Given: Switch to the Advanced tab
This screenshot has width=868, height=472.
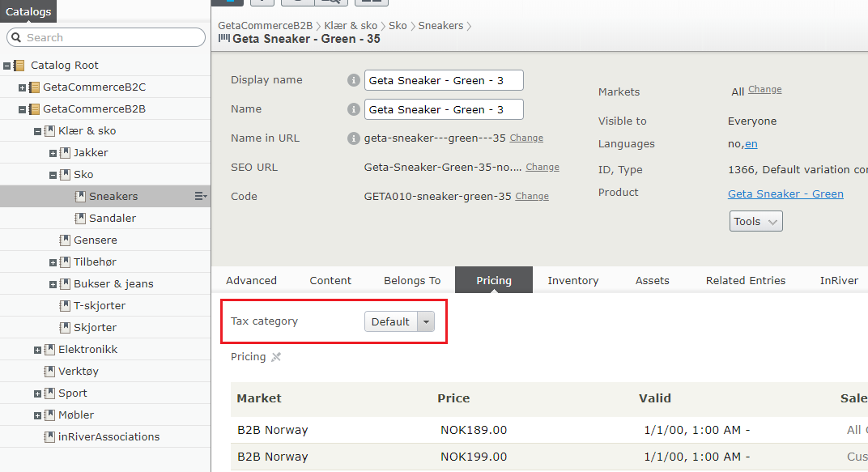Looking at the screenshot, I should click(251, 281).
